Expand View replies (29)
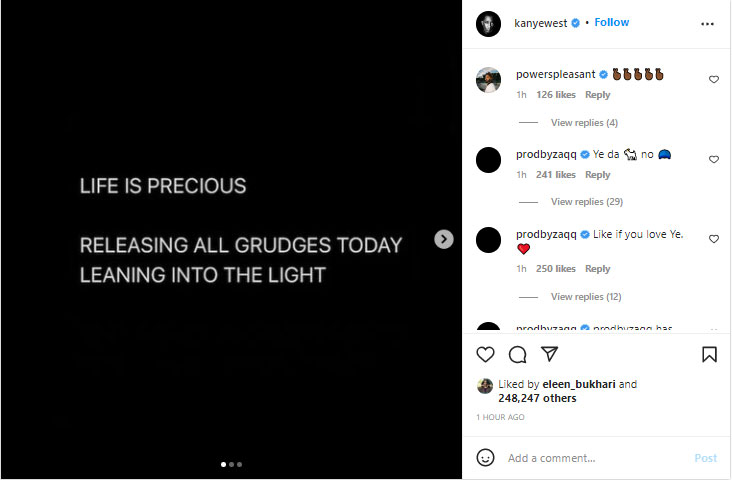 click(586, 202)
